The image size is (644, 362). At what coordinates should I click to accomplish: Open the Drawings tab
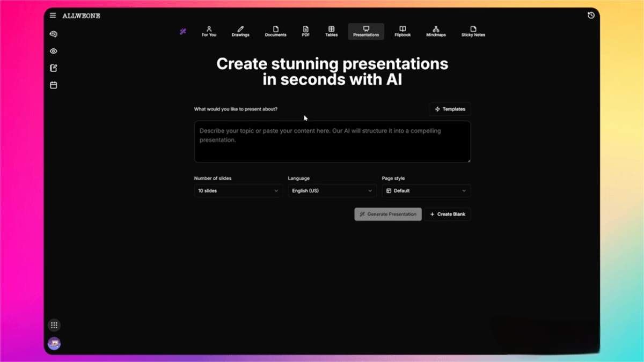240,31
